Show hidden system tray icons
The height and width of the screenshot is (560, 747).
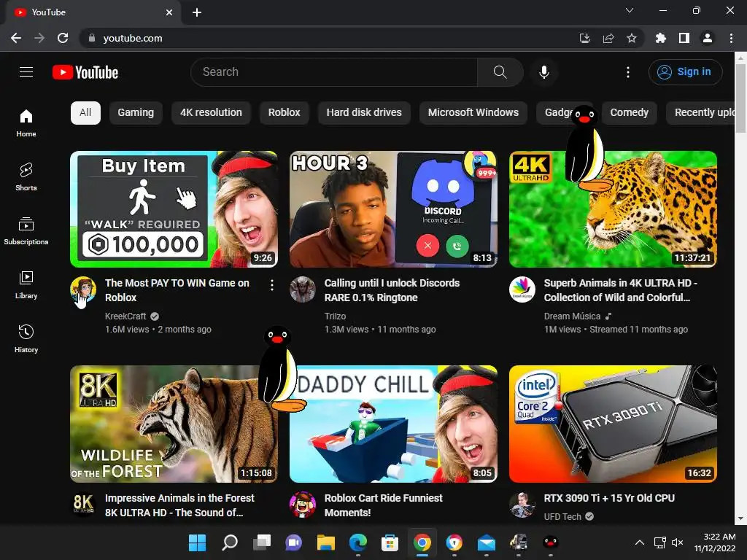[x=640, y=542]
